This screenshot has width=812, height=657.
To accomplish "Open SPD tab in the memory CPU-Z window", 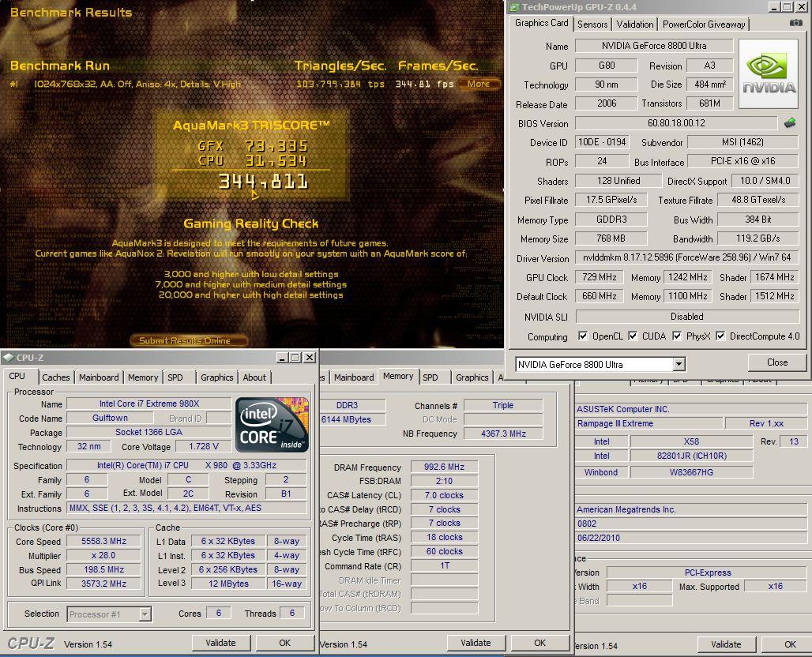I will click(430, 377).
